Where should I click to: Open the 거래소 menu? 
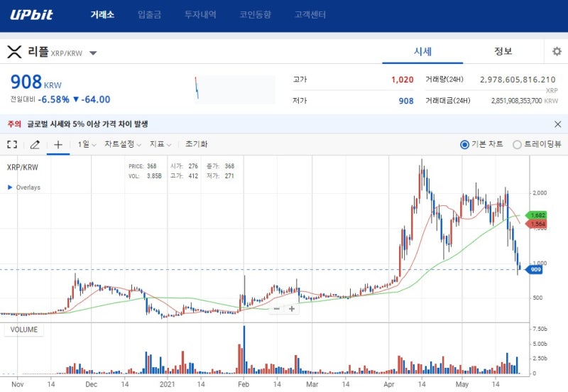point(102,14)
